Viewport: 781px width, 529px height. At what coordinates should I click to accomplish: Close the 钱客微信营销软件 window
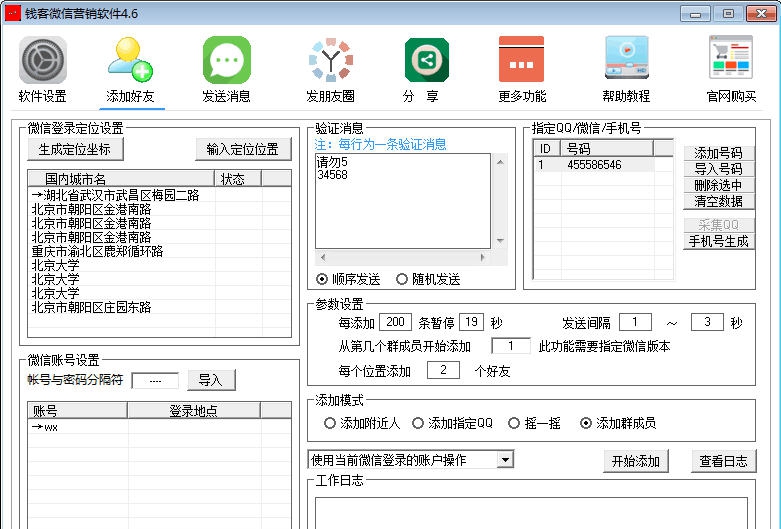point(761,13)
